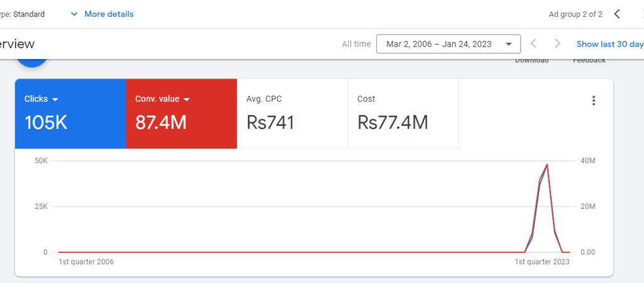The height and width of the screenshot is (283, 644).
Task: Open the three-dot overview card menu
Action: tap(593, 101)
